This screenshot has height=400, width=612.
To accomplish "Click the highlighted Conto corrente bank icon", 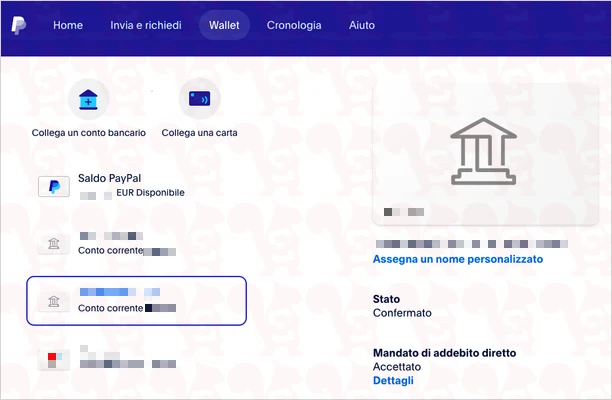I will 54,301.
